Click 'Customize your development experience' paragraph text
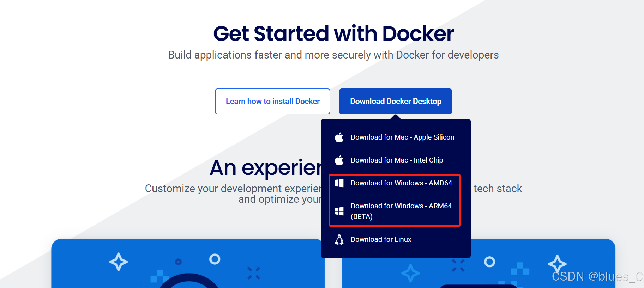Screen dimensions: 644x288 point(233,194)
